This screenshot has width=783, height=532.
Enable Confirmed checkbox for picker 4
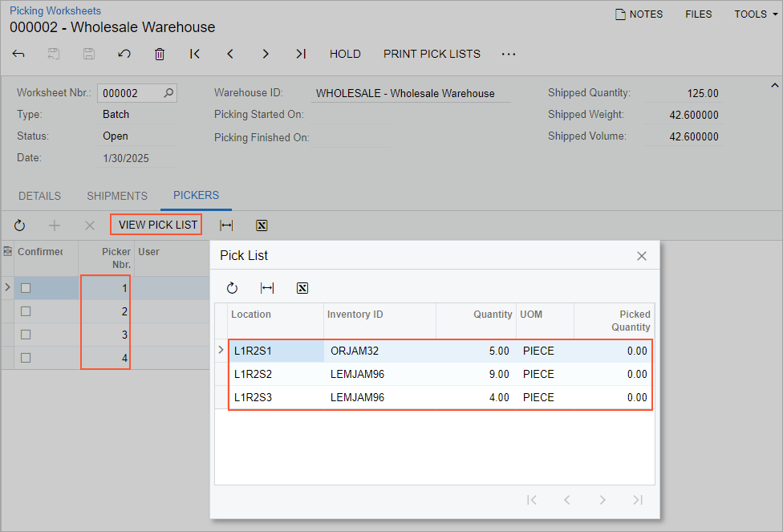tap(26, 358)
